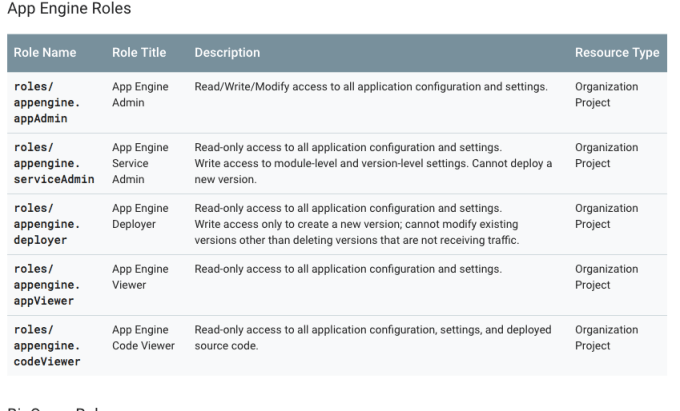Viewport: 680px width, 411px height.
Task: Click the App Engine Viewer role title
Action: coord(139,278)
